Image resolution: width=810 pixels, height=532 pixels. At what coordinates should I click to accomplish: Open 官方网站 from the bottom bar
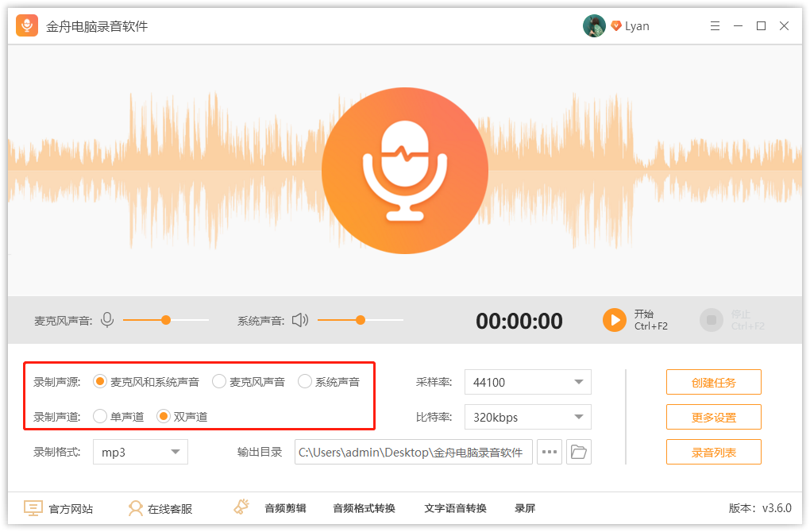[x=60, y=508]
